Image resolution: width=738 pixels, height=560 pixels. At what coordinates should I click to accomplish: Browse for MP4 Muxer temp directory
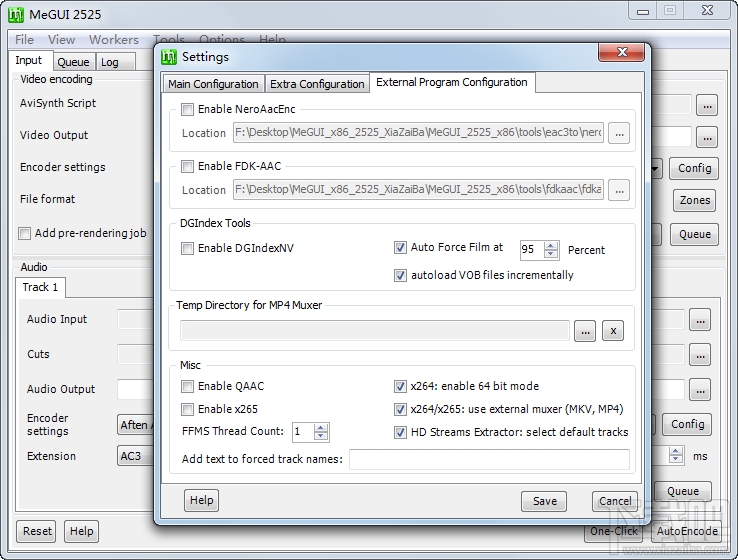pyautogui.click(x=585, y=331)
